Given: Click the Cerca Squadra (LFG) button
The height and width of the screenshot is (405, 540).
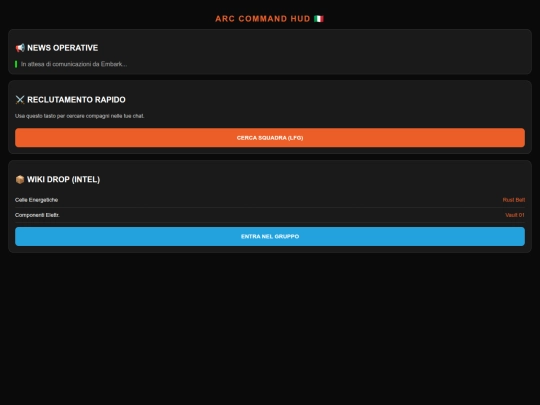Looking at the screenshot, I should click(270, 138).
